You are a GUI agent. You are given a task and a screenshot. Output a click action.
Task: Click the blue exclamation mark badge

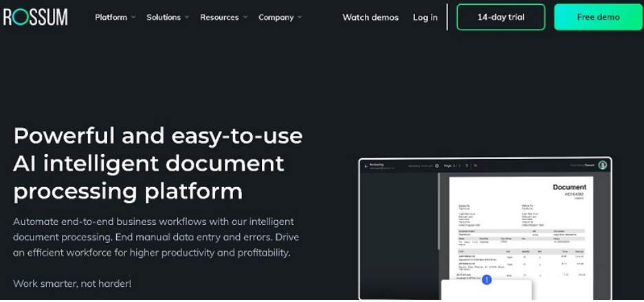487,280
